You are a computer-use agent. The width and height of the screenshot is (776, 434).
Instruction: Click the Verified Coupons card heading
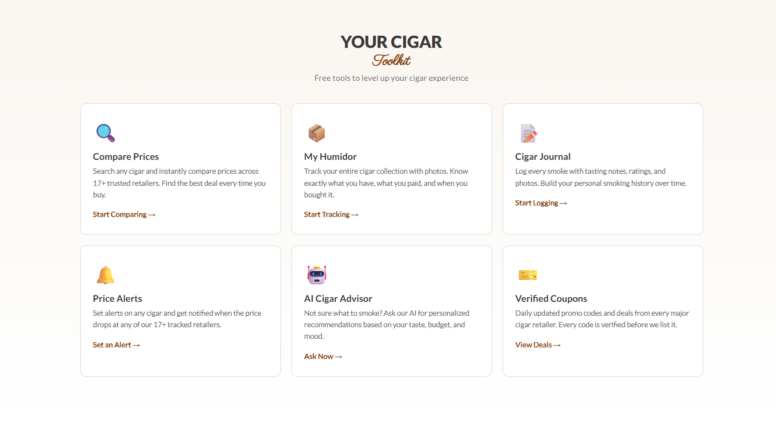coord(551,298)
